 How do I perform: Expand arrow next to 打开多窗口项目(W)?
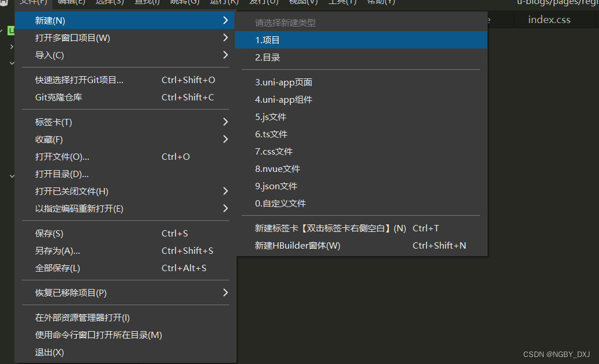pos(226,37)
